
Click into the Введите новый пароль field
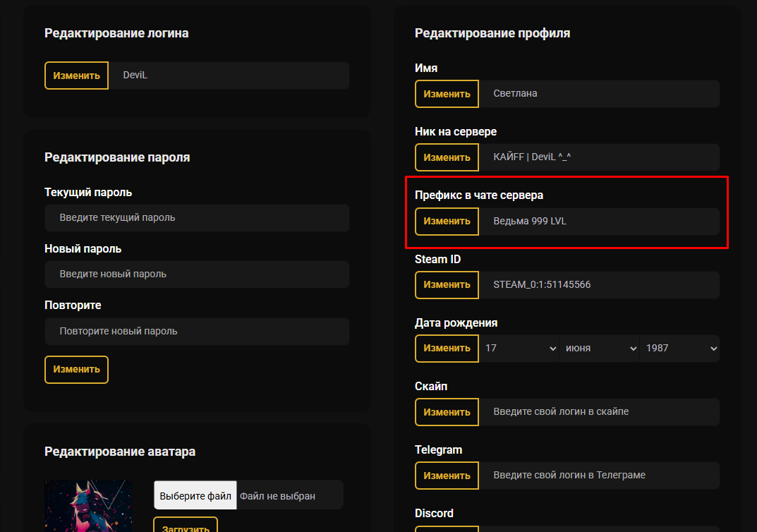[x=197, y=274]
